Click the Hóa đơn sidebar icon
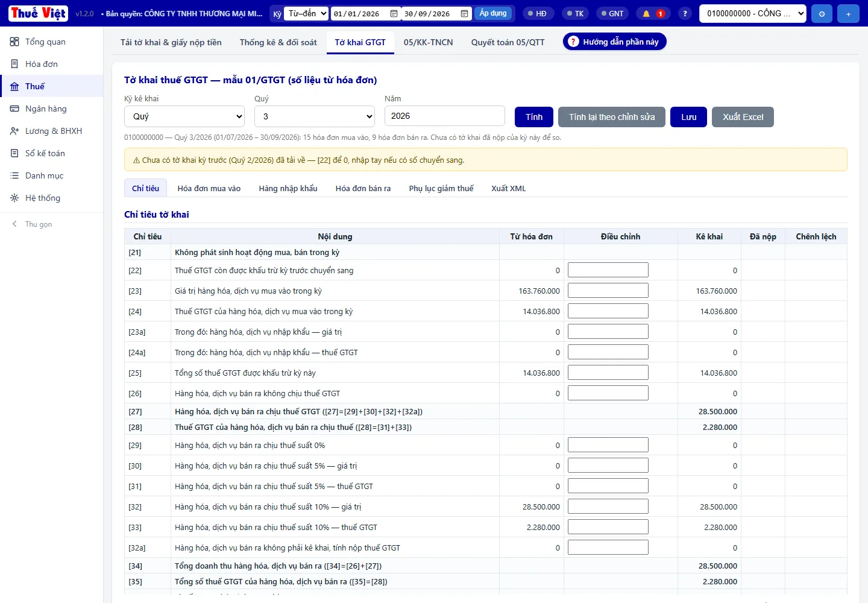This screenshot has width=868, height=603. pos(14,64)
